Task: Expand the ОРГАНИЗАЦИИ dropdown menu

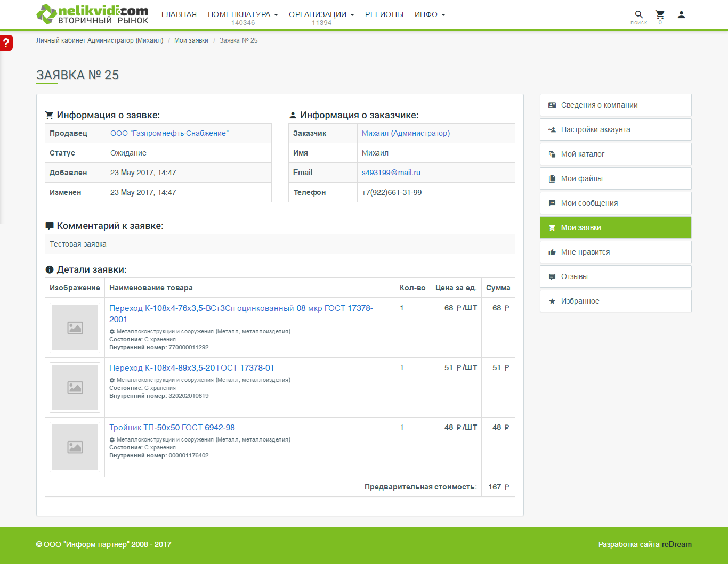Action: click(x=321, y=14)
